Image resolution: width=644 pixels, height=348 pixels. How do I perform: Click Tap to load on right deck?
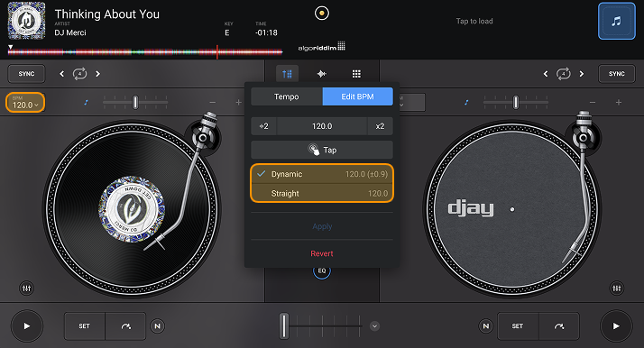[474, 21]
